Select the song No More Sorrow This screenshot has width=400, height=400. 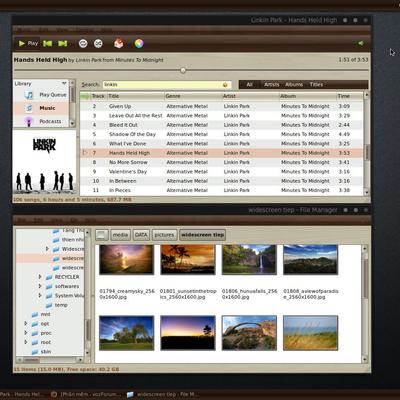222,162
